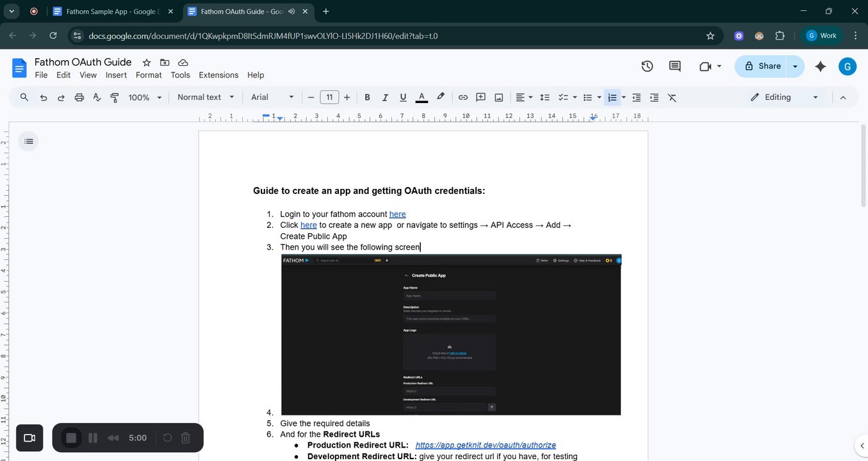Toggle the checklist formatting

coord(563,97)
